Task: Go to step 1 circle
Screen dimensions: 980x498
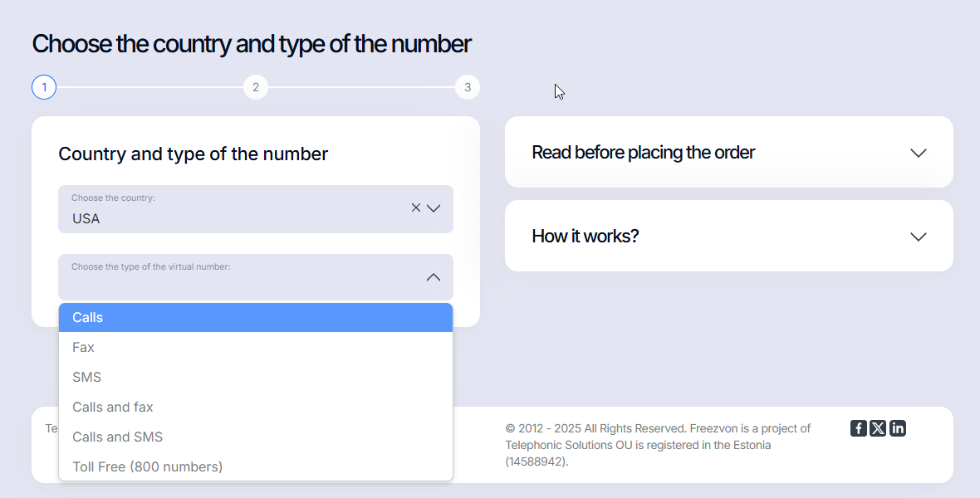Action: point(44,87)
